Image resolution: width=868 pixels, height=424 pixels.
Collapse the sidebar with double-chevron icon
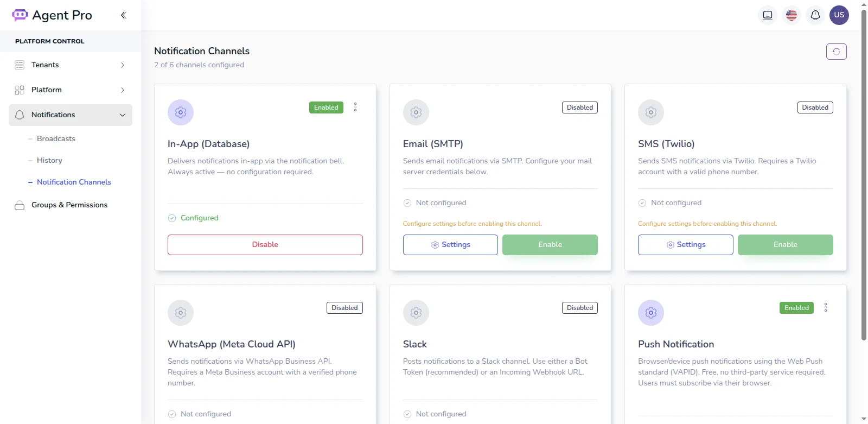123,15
